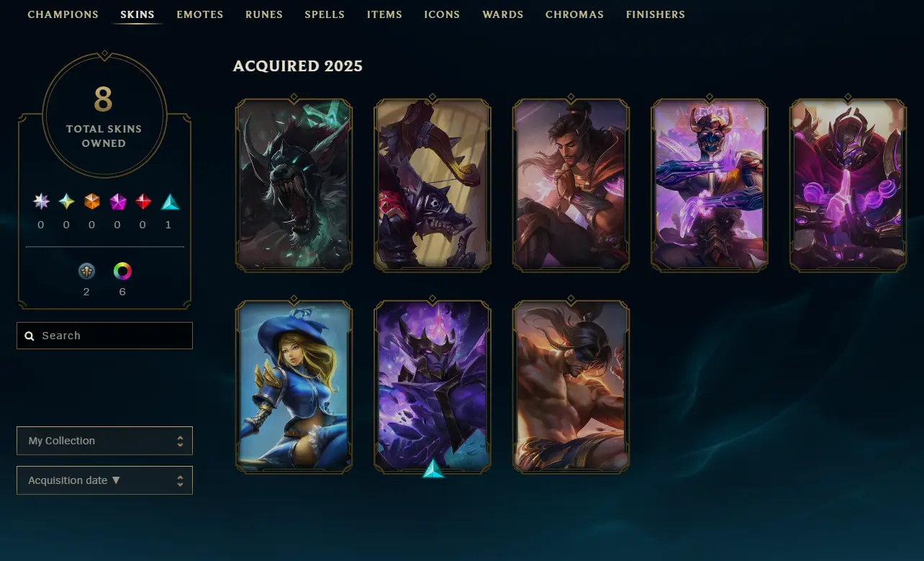Click the pink Legendary rarity gem icon
This screenshot has height=561, width=924.
(x=117, y=202)
